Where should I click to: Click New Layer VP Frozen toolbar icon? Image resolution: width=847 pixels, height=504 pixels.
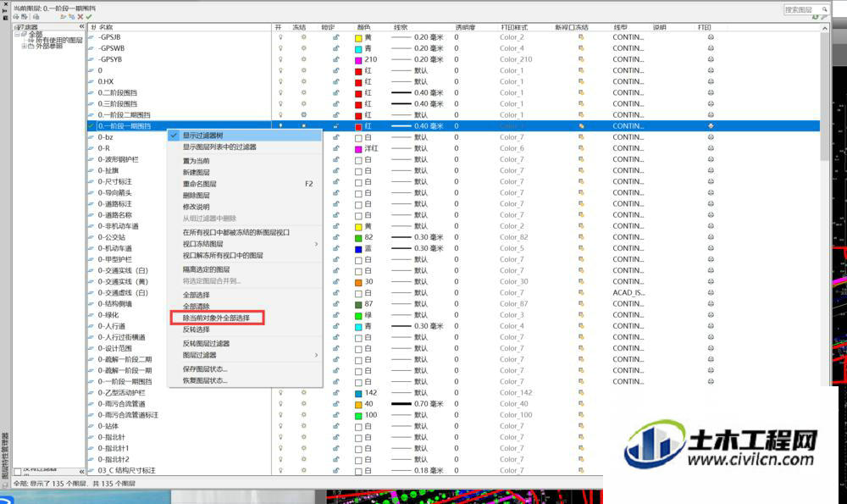(x=71, y=17)
